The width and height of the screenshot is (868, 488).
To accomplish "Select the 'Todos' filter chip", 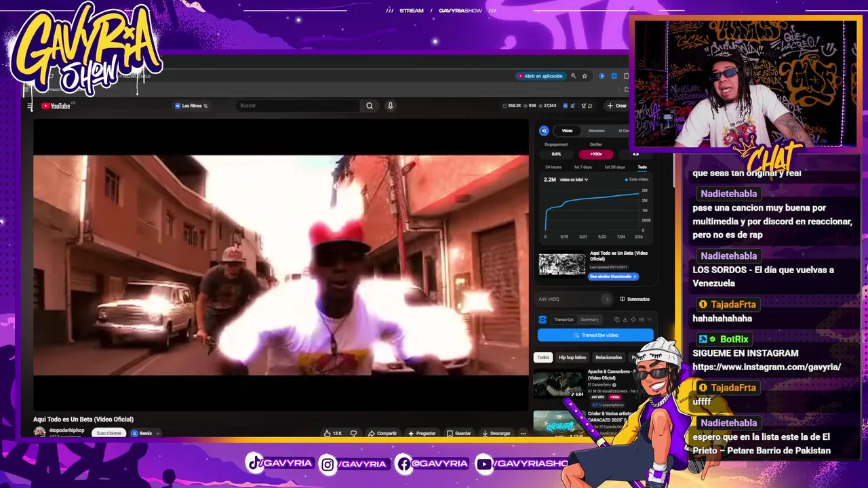I will click(x=543, y=357).
